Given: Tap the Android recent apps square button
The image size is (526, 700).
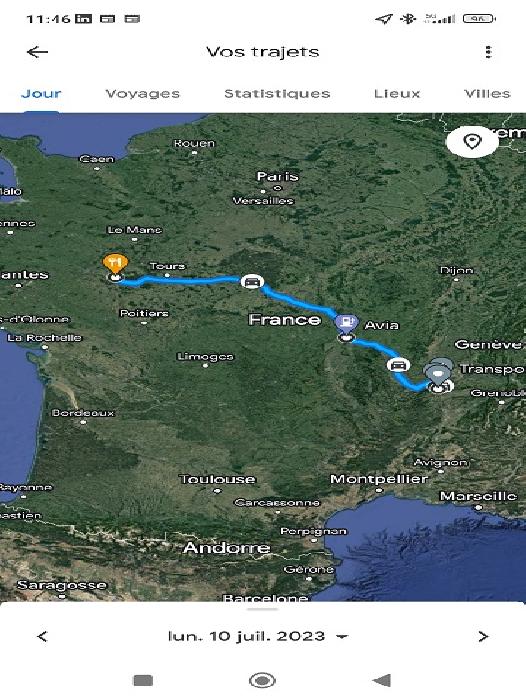Looking at the screenshot, I should 143,680.
